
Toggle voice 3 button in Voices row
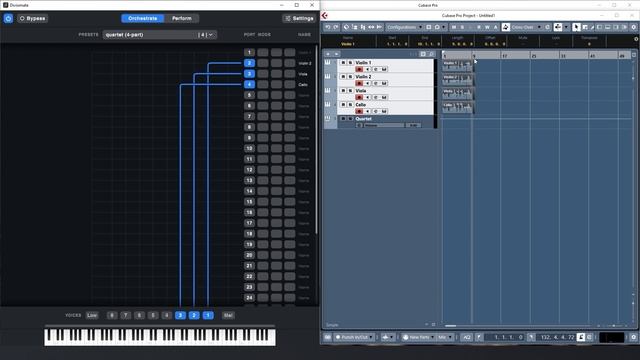click(x=180, y=315)
